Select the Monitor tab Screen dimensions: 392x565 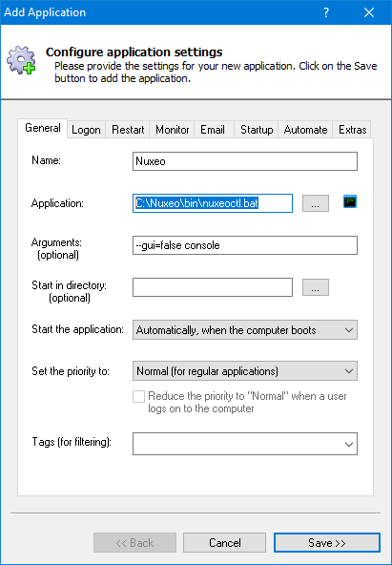pos(172,130)
